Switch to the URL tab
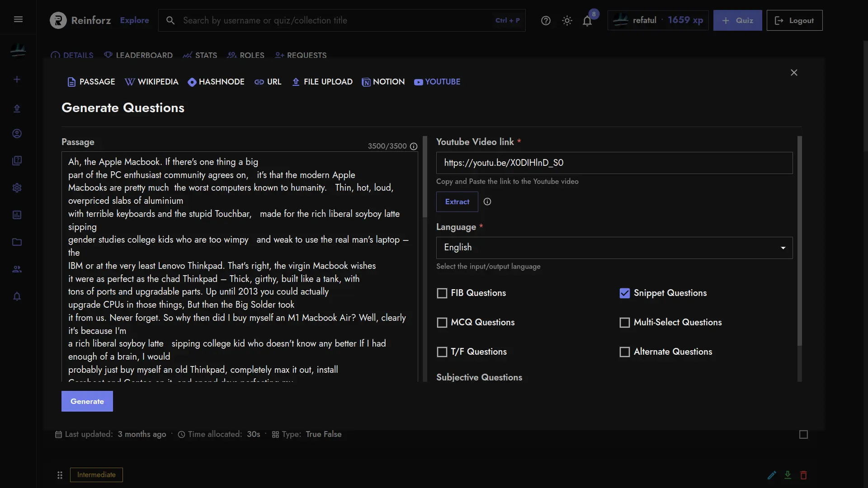 (x=268, y=82)
